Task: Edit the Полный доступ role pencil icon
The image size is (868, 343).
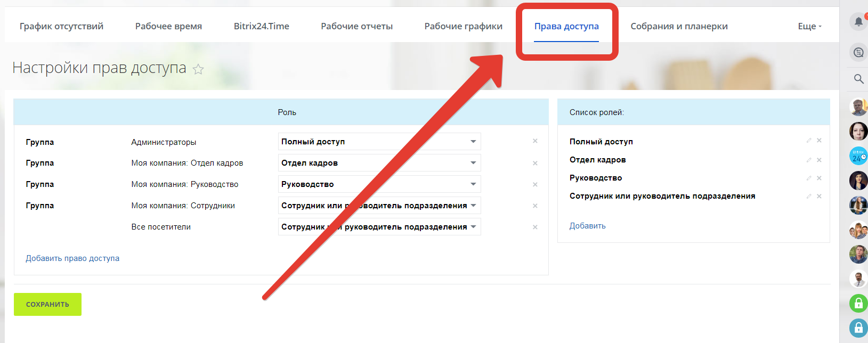Action: pyautogui.click(x=809, y=141)
